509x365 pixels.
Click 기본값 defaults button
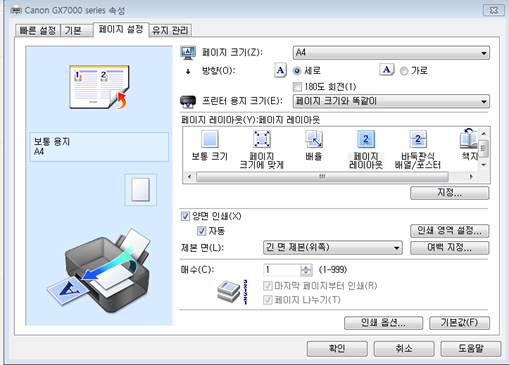[460, 322]
